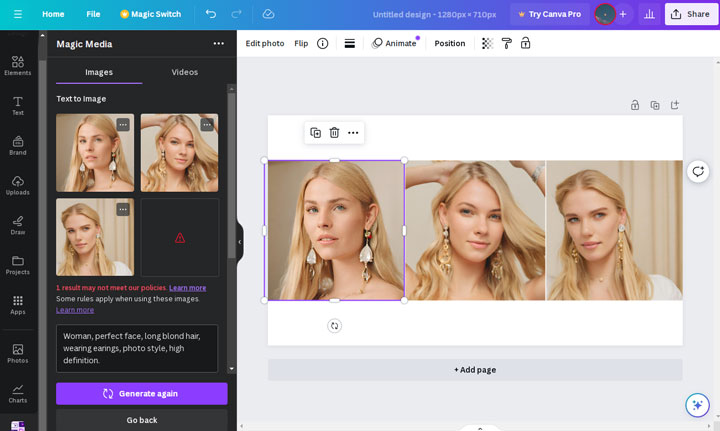Click Animate in toolbar
720x431 pixels.
coord(395,44)
